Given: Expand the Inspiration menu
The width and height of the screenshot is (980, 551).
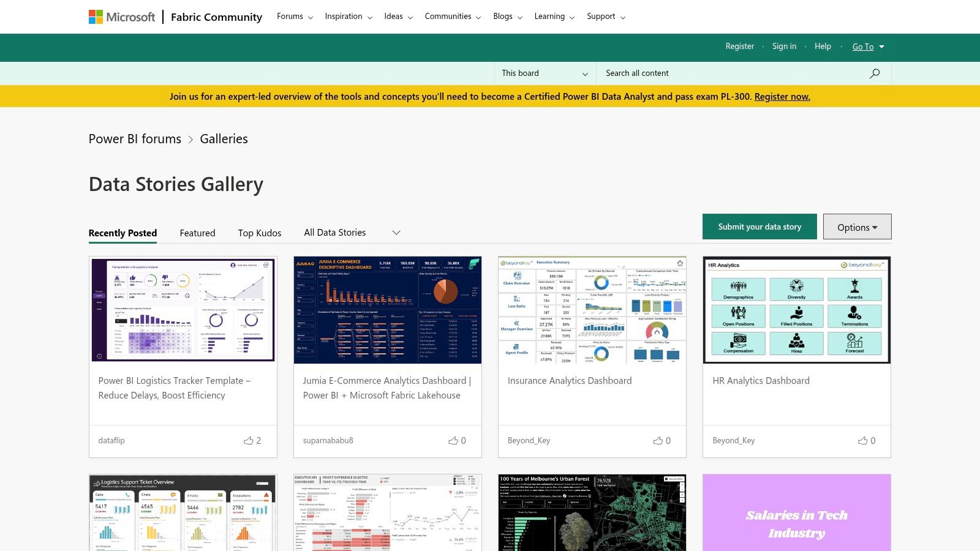Looking at the screenshot, I should pos(349,17).
